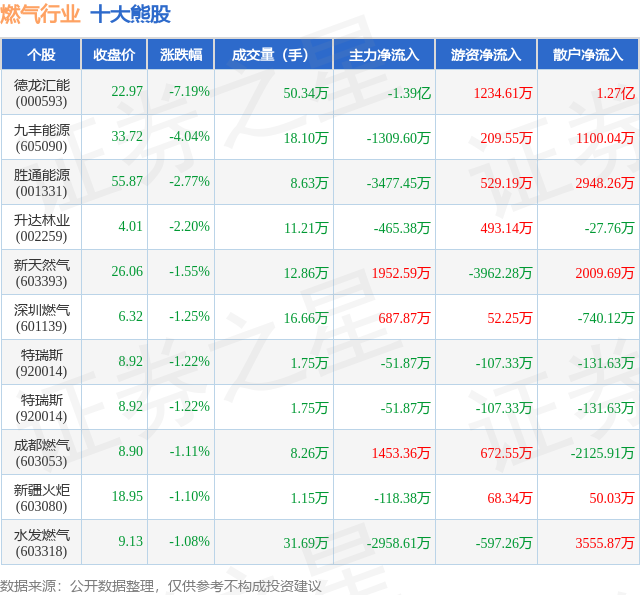Click the 游资净流入 column header
640x595 pixels.
[486, 54]
